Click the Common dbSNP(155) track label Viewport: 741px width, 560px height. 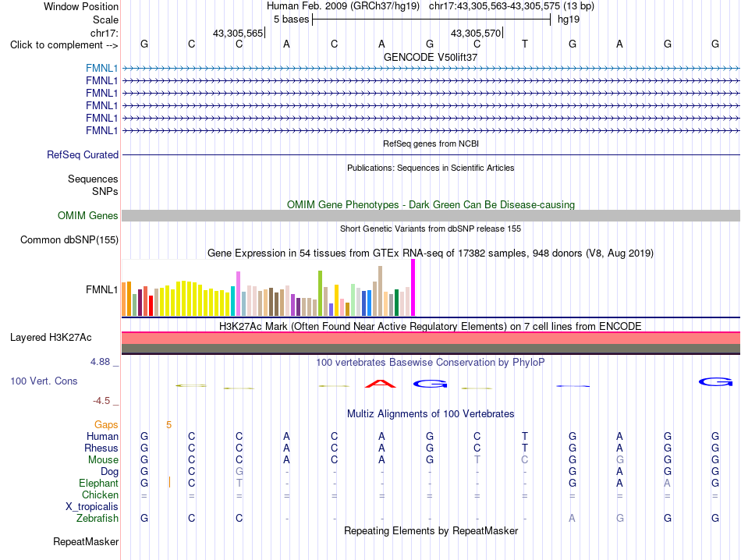pyautogui.click(x=69, y=240)
